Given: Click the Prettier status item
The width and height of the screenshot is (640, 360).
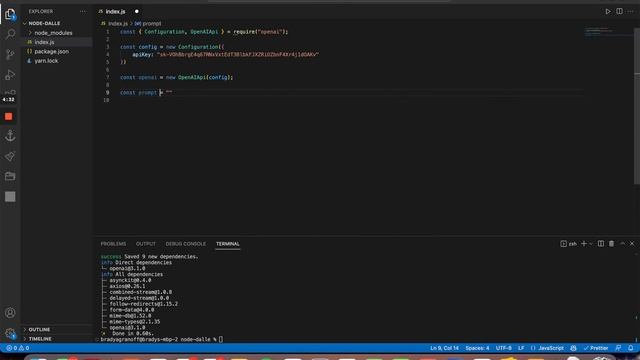Looking at the screenshot, I should [596, 348].
